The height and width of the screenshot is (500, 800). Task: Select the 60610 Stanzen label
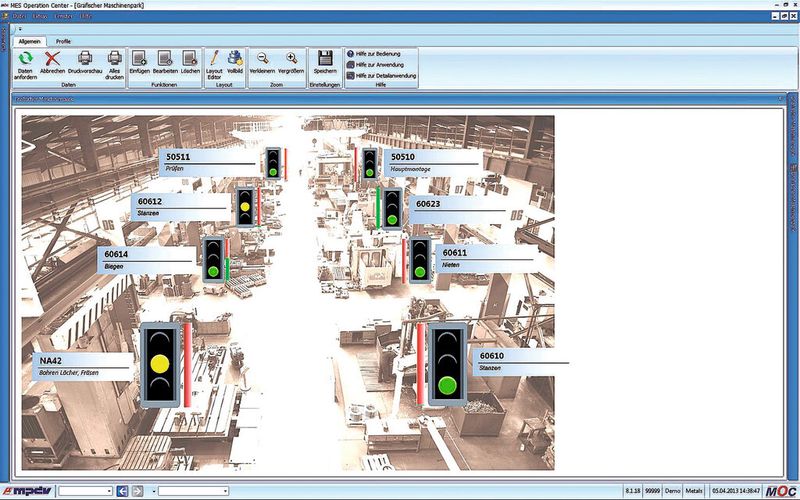521,361
